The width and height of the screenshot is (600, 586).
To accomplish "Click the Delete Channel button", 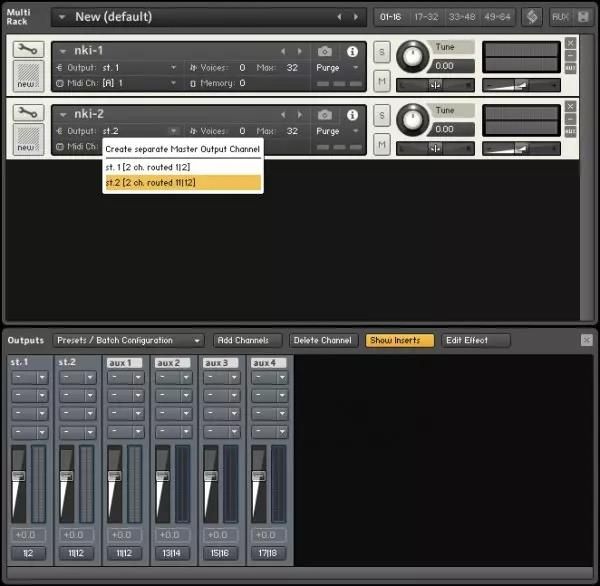I will coord(322,340).
